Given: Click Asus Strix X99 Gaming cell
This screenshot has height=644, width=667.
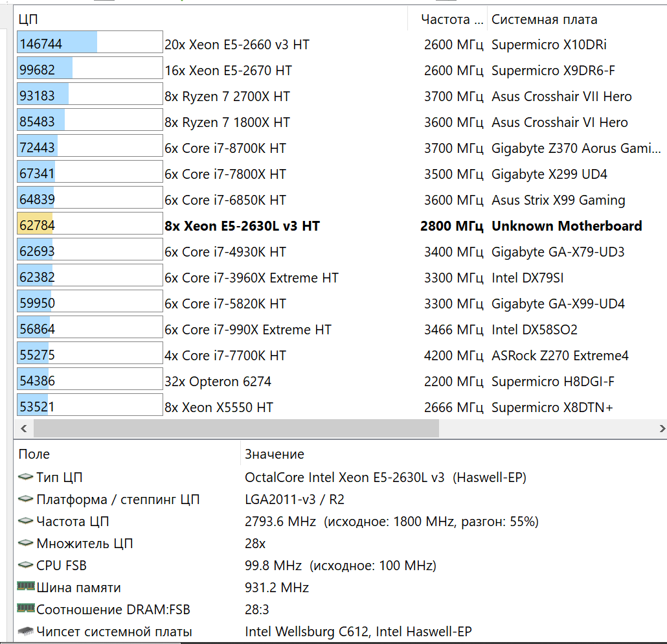Looking at the screenshot, I should [558, 200].
